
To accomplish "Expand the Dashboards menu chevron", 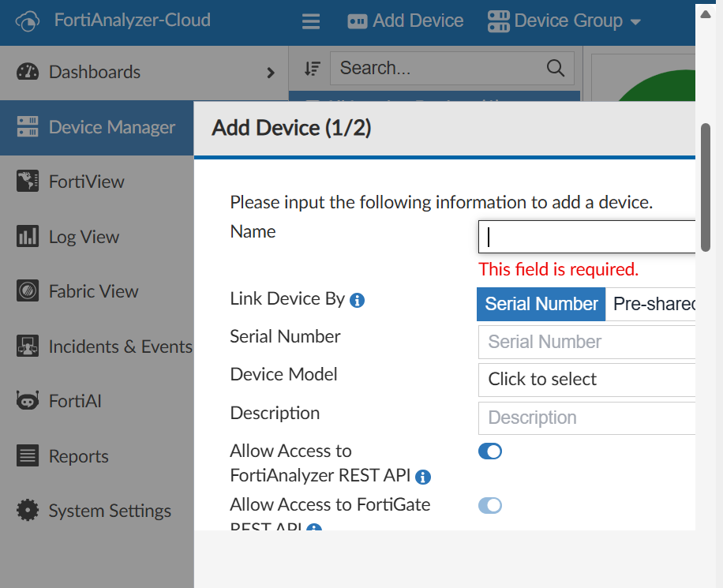I will coord(271,73).
